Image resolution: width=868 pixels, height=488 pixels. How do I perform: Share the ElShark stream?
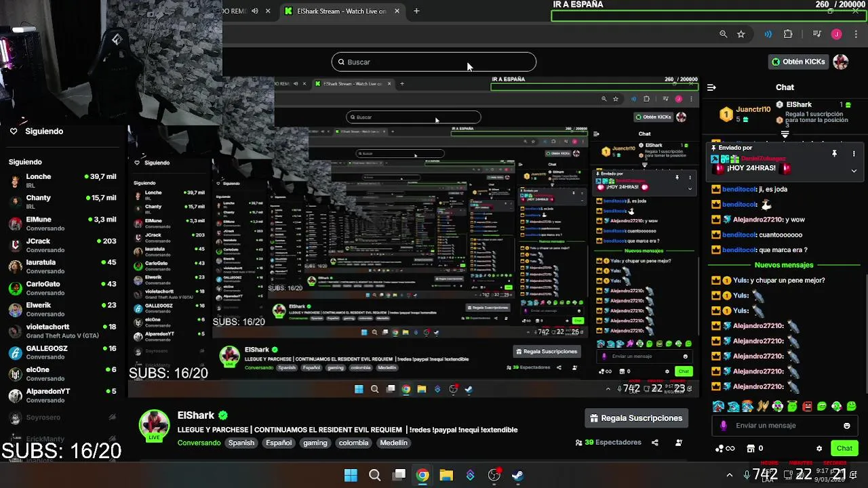click(x=655, y=443)
